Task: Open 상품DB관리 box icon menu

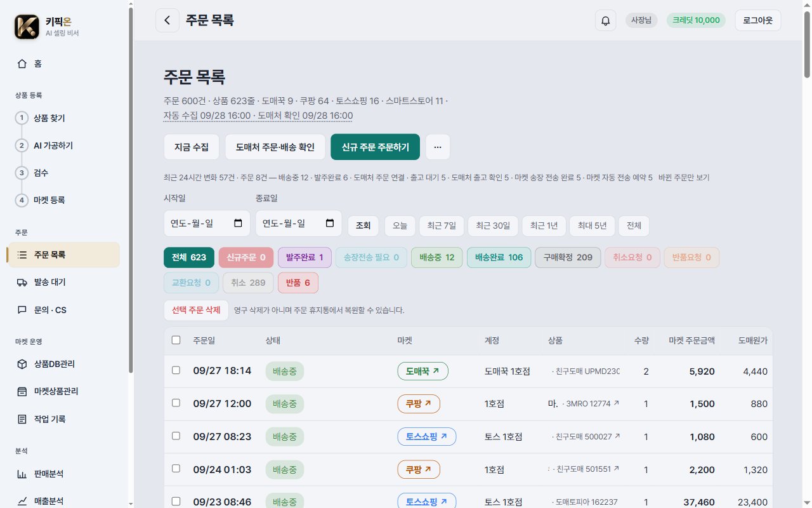Action: coord(63,364)
